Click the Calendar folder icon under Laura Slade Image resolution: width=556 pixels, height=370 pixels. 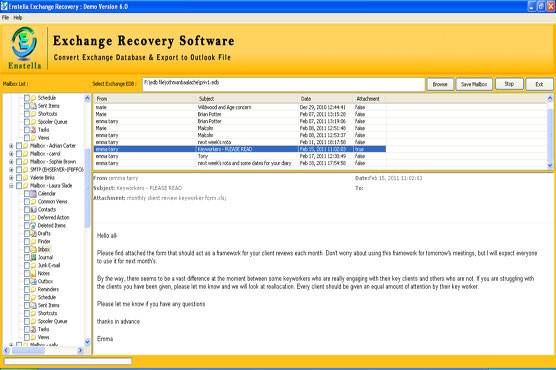tap(33, 194)
